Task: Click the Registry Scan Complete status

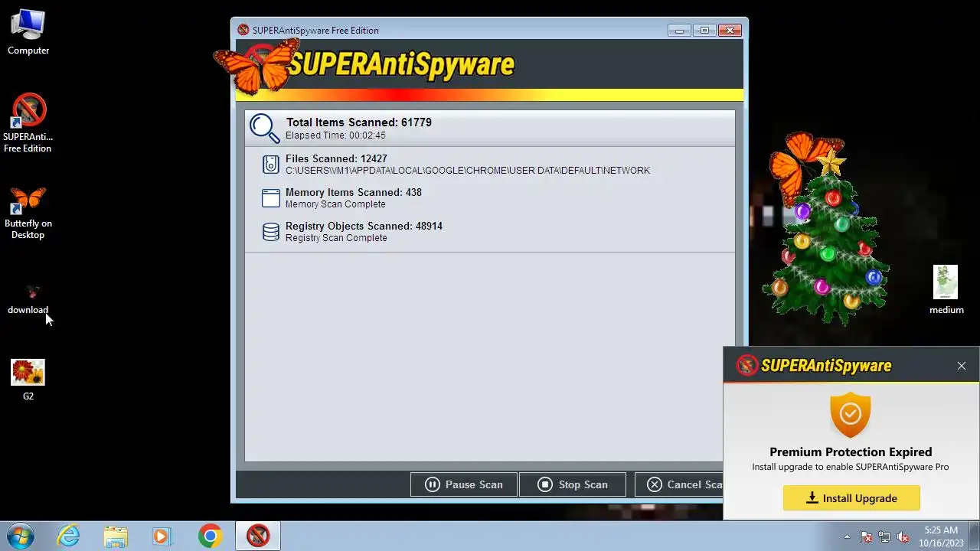Action: click(x=336, y=238)
